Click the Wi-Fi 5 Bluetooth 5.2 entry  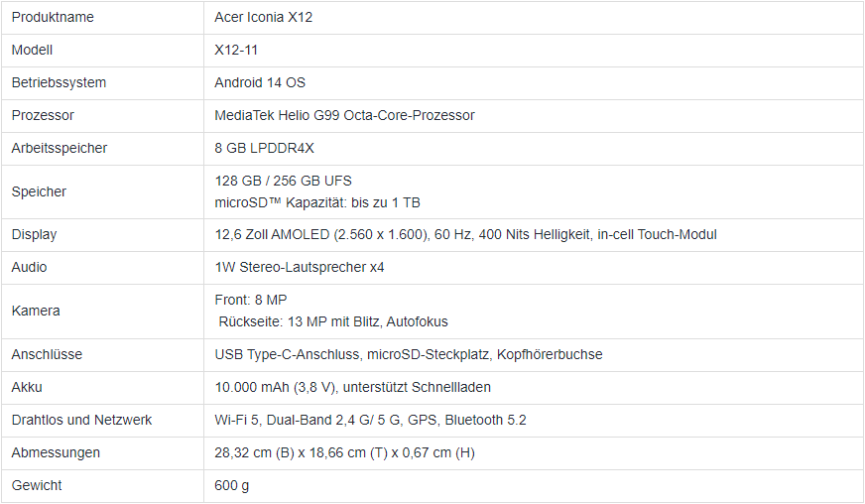click(370, 420)
